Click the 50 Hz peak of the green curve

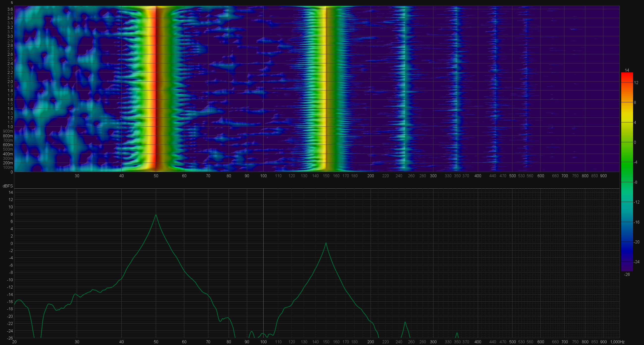click(x=156, y=215)
